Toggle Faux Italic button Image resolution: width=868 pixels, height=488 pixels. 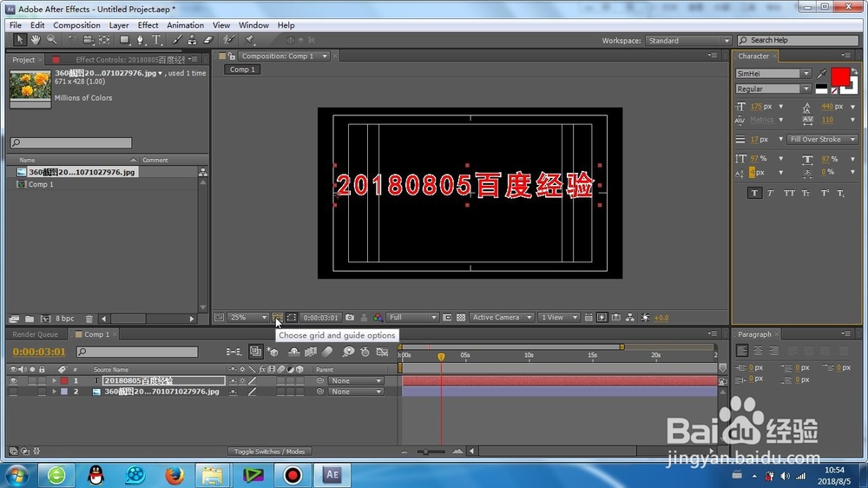[x=770, y=193]
